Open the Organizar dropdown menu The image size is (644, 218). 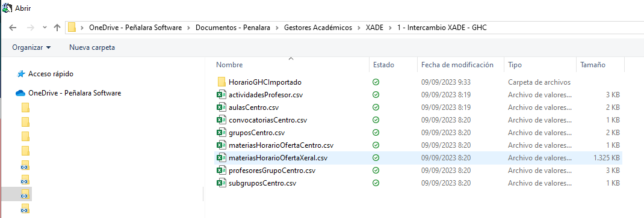pyautogui.click(x=32, y=47)
